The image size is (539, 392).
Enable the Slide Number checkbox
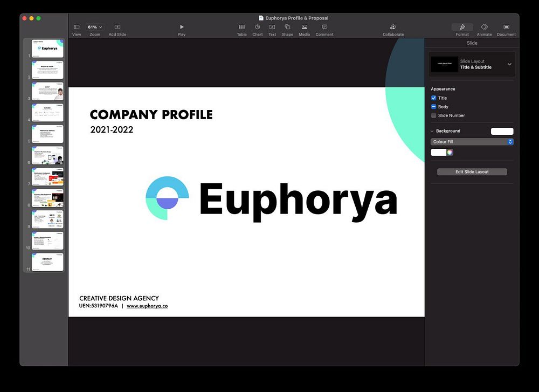(434, 115)
